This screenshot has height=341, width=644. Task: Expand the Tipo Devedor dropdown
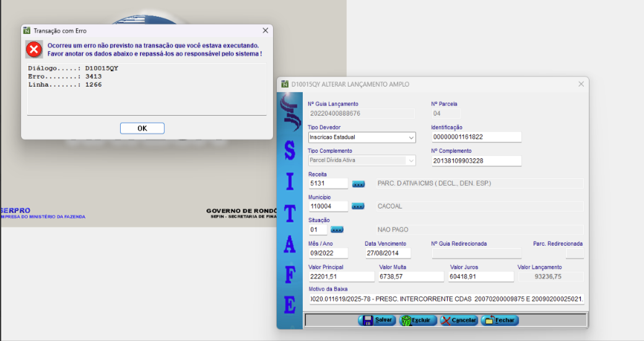pyautogui.click(x=411, y=137)
